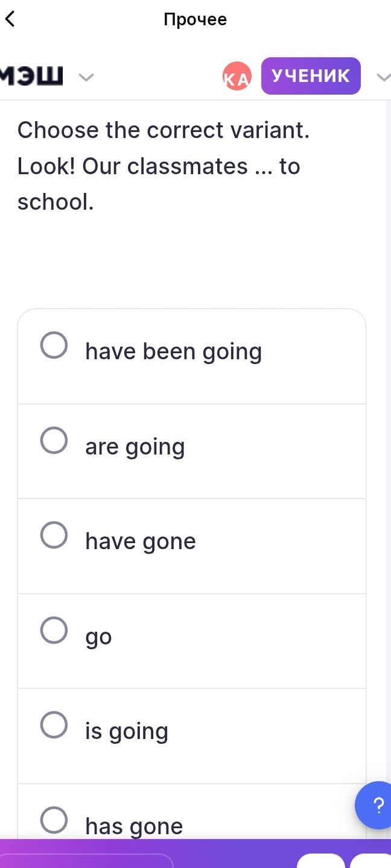This screenshot has width=391, height=868.
Task: Click the 'have gone' answer text
Action: point(141,541)
